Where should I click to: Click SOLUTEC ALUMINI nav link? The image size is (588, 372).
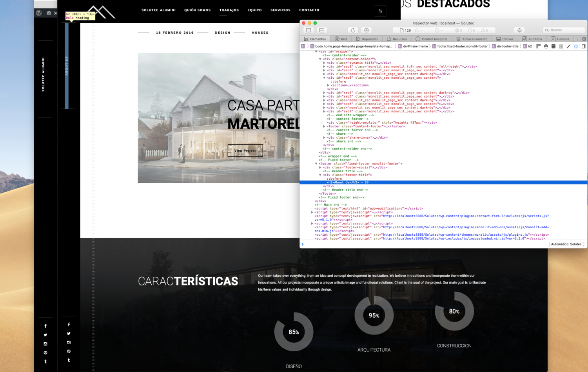[x=158, y=10]
